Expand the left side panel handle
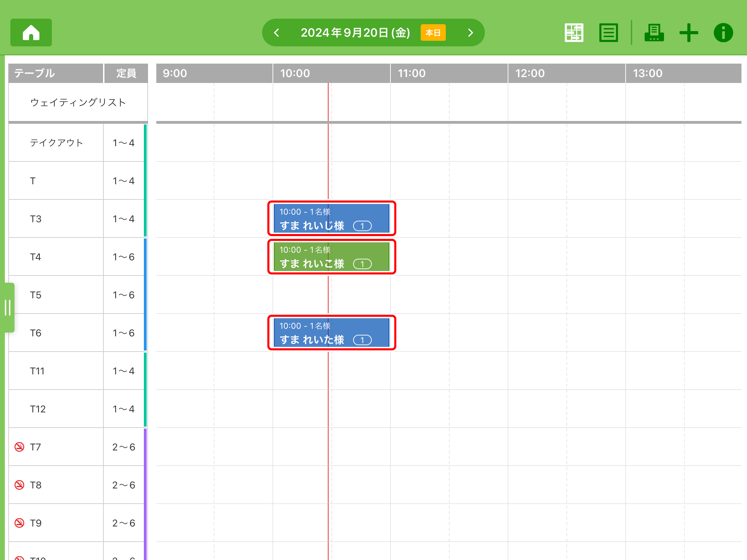 coord(8,308)
